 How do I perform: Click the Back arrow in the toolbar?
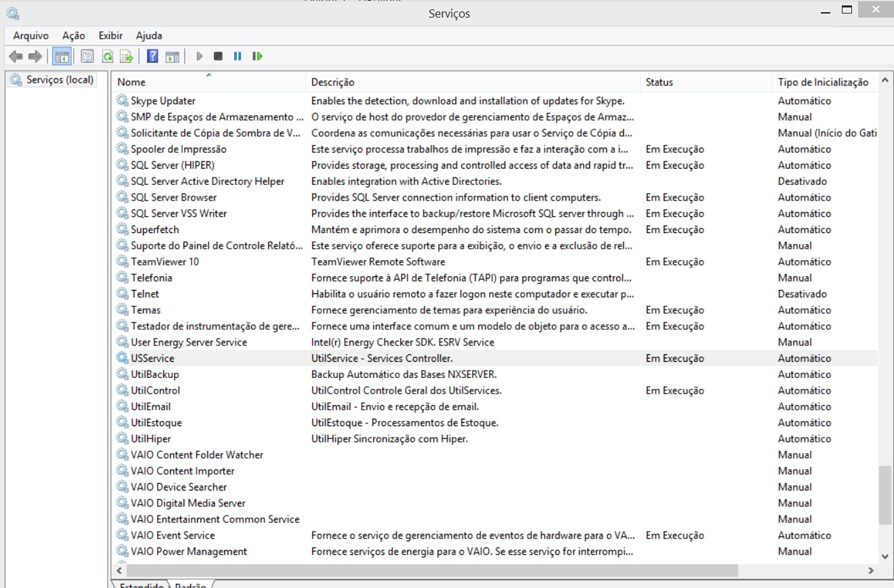click(16, 56)
